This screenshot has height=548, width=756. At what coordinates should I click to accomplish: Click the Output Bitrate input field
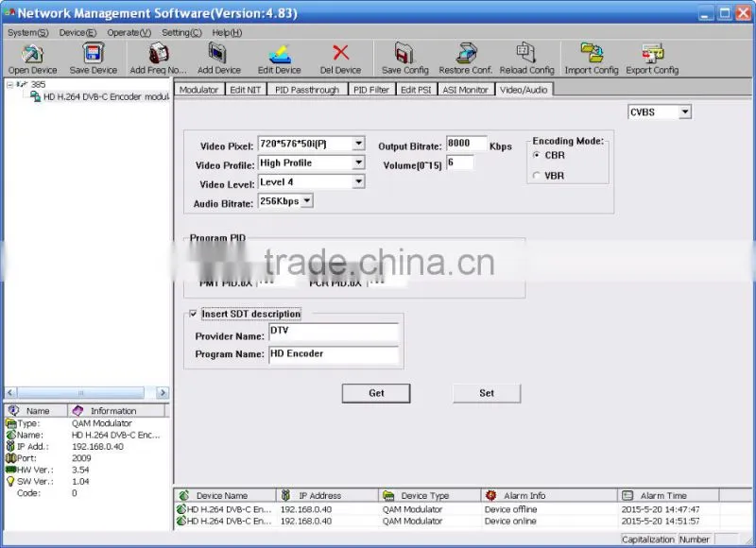pos(466,144)
